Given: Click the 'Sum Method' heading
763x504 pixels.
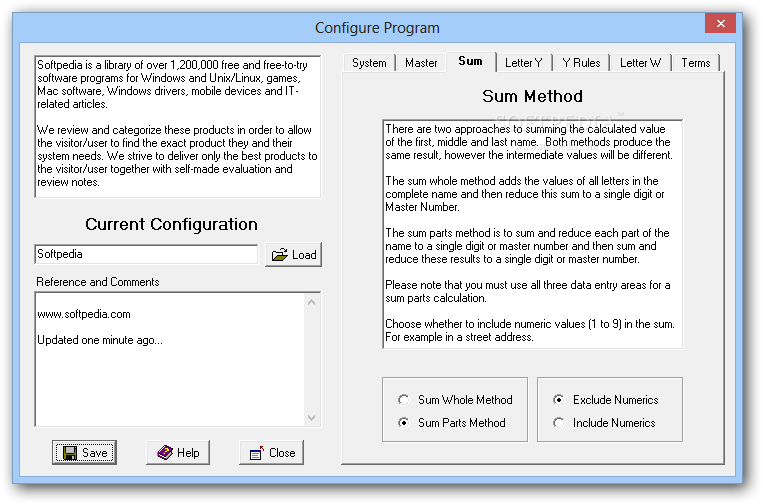Looking at the screenshot, I should pos(532,96).
